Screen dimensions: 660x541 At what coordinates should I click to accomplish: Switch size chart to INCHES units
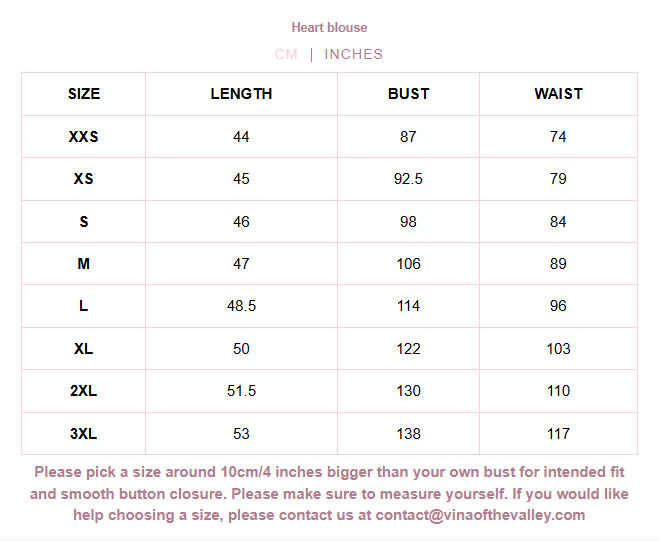[353, 54]
